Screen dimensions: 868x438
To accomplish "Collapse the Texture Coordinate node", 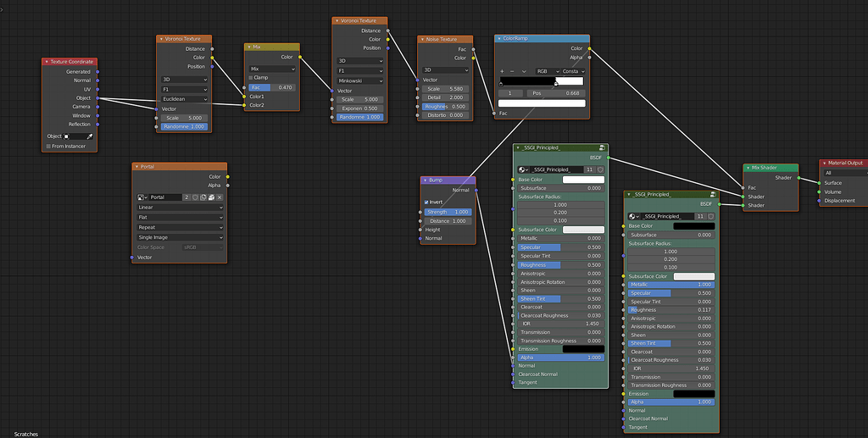I will click(x=47, y=62).
